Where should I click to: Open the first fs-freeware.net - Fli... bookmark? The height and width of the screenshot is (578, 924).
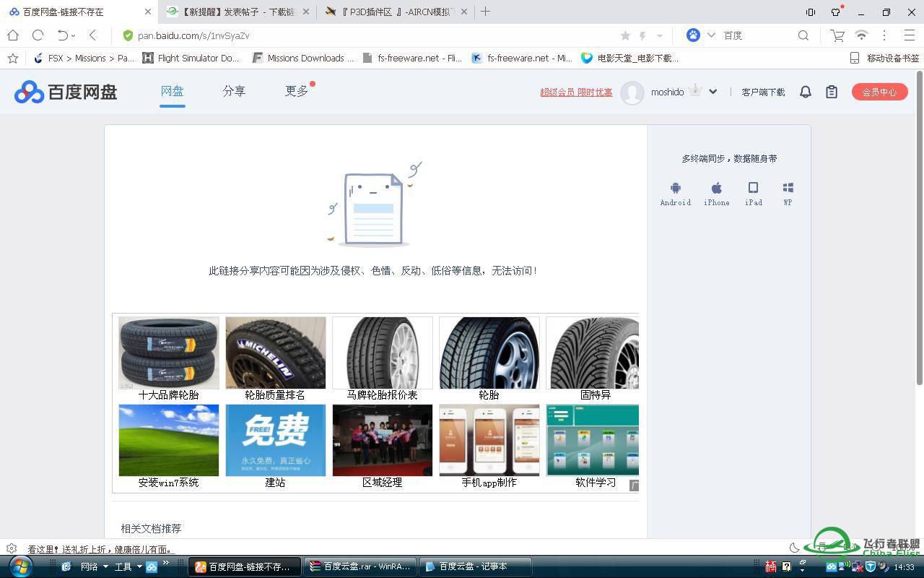412,58
